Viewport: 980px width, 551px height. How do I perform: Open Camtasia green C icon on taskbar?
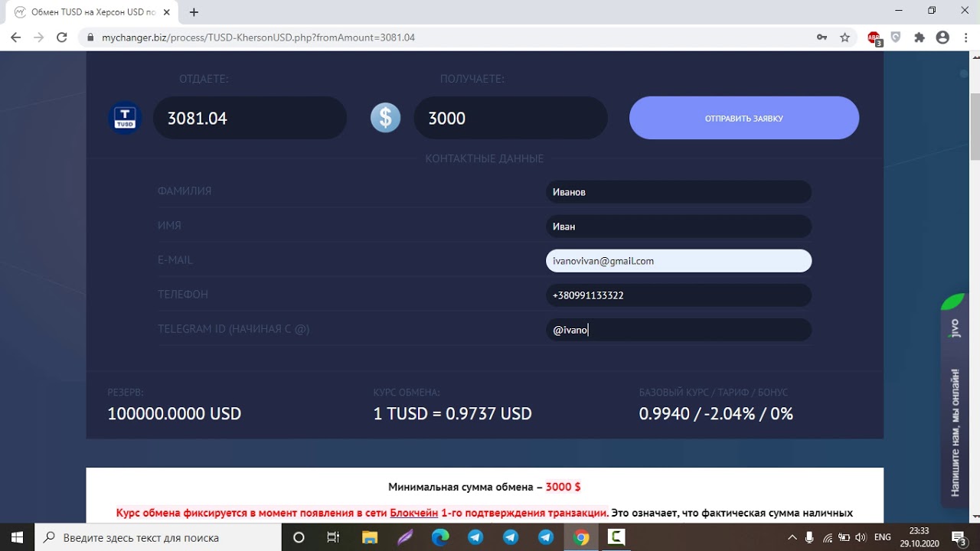pyautogui.click(x=616, y=537)
